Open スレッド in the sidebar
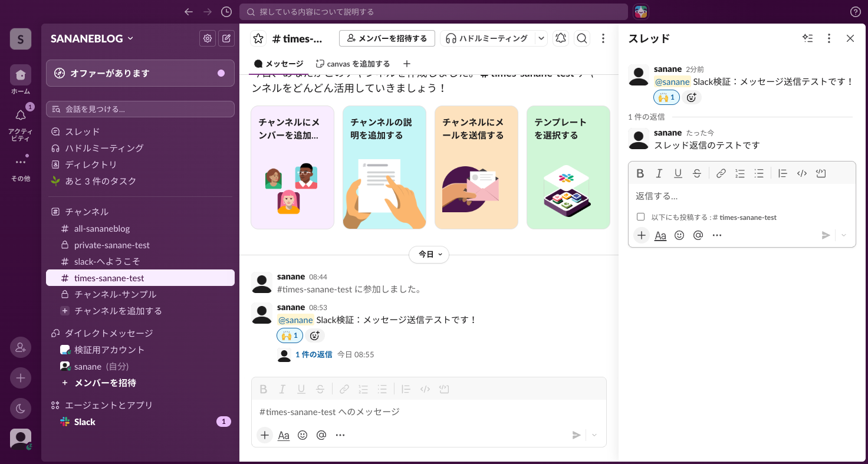The height and width of the screenshot is (464, 868). [x=140, y=131]
